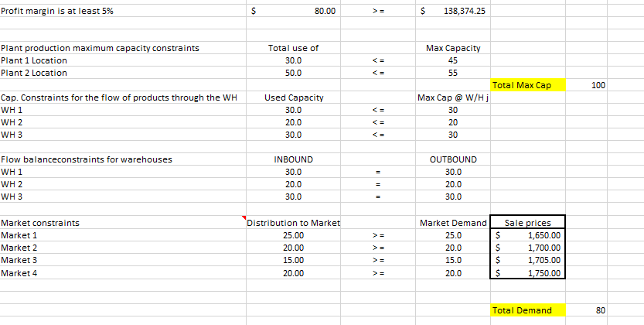Click the yellow 'Total Demand' cell
The width and height of the screenshot is (644, 325).
pyautogui.click(x=528, y=310)
